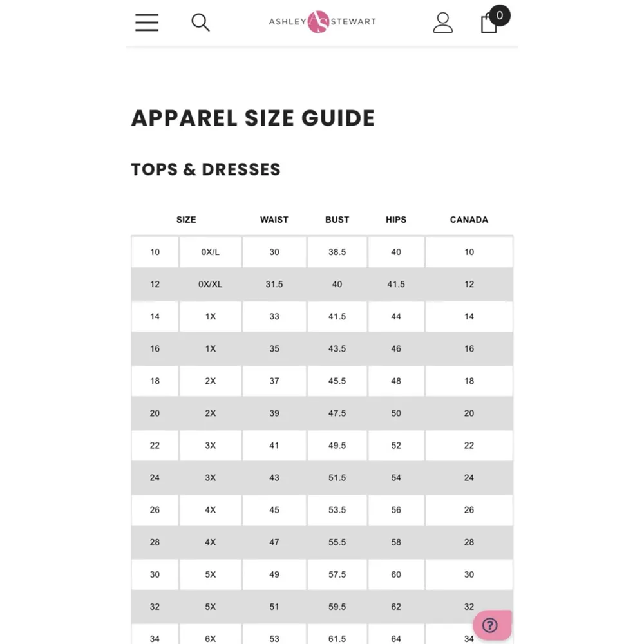
Task: Click hips value 52 cell
Action: pos(396,445)
